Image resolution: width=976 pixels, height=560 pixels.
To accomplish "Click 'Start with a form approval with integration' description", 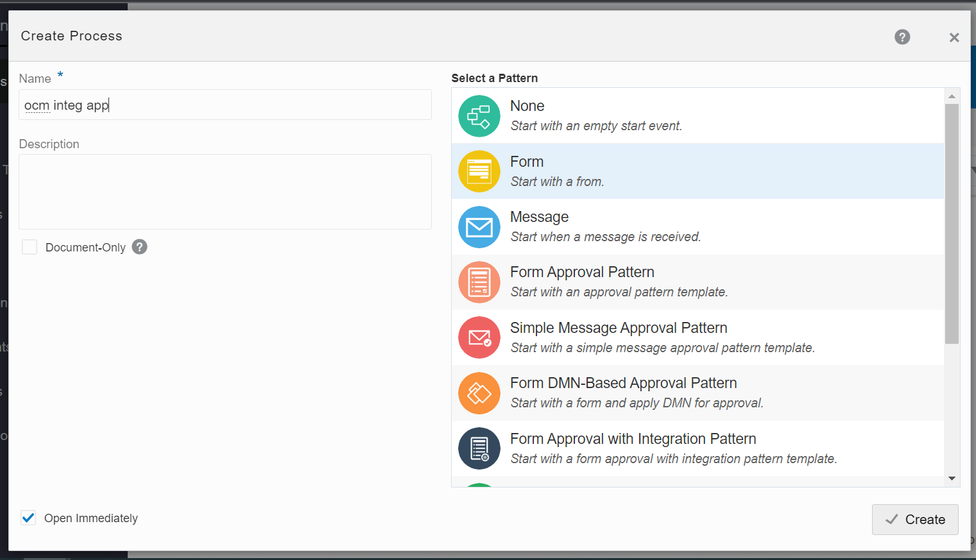I will (674, 459).
